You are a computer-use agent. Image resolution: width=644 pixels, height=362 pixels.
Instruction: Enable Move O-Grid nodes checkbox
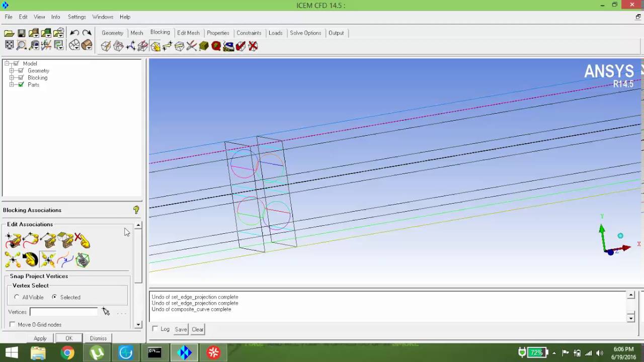(12, 325)
